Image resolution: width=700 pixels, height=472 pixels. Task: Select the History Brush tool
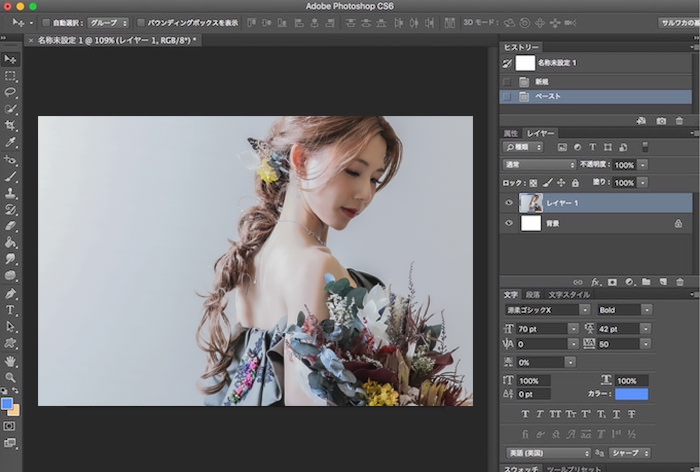10,209
